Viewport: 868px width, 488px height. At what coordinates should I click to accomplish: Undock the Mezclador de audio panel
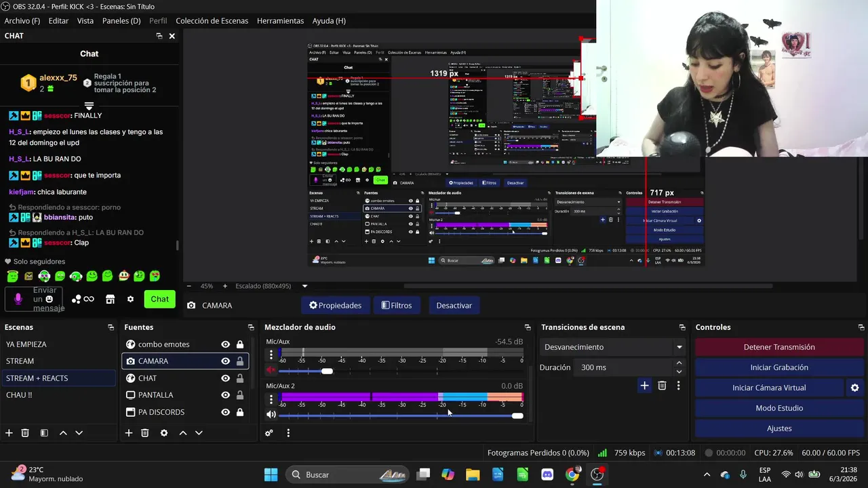tap(528, 327)
